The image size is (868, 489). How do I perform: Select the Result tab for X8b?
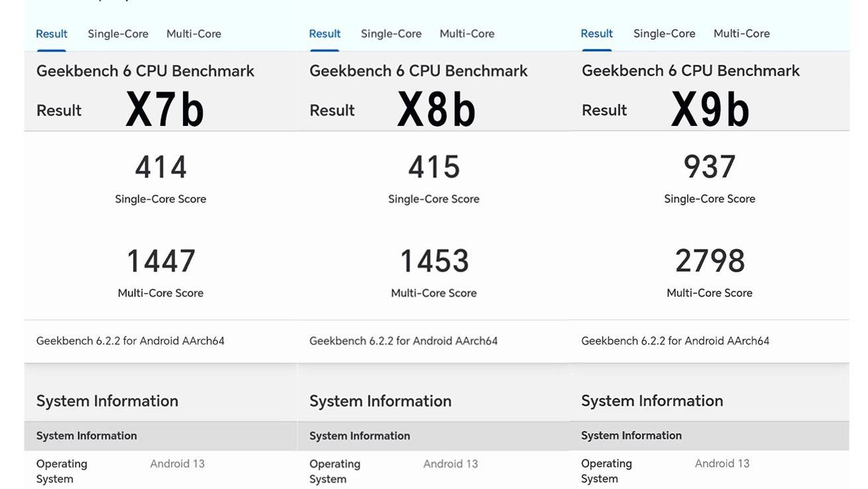[325, 34]
